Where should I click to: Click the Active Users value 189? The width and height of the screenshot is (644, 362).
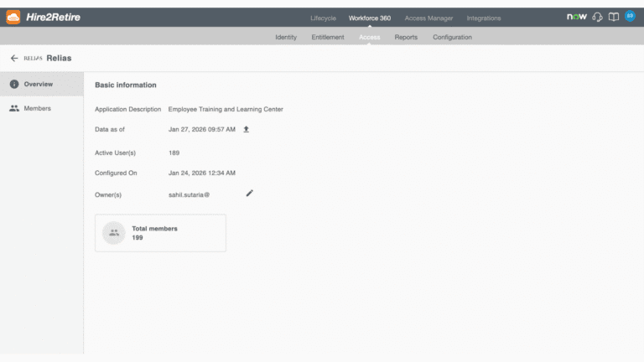174,153
